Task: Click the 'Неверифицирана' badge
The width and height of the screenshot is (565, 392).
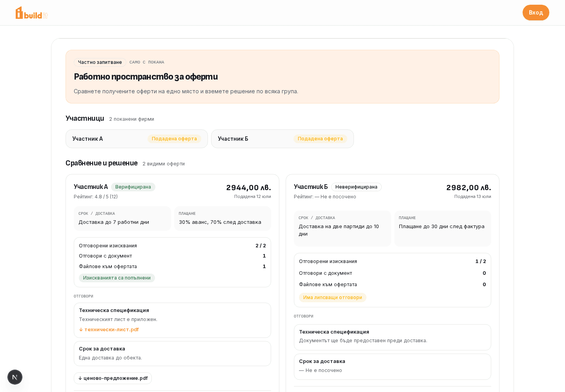Action: coord(356,187)
